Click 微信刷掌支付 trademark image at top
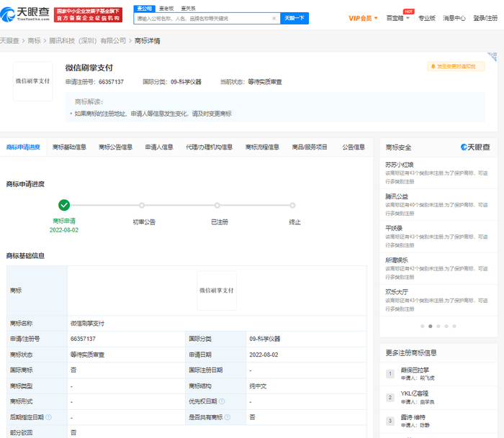The height and width of the screenshot is (438, 504). click(33, 81)
